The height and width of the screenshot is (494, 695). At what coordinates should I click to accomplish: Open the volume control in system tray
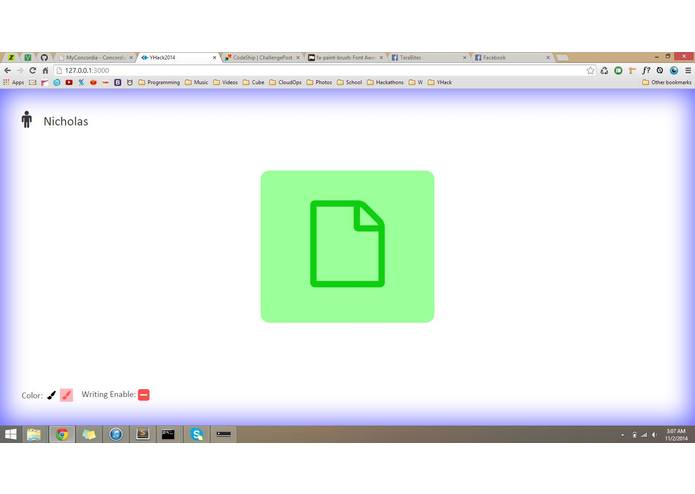coord(654,435)
